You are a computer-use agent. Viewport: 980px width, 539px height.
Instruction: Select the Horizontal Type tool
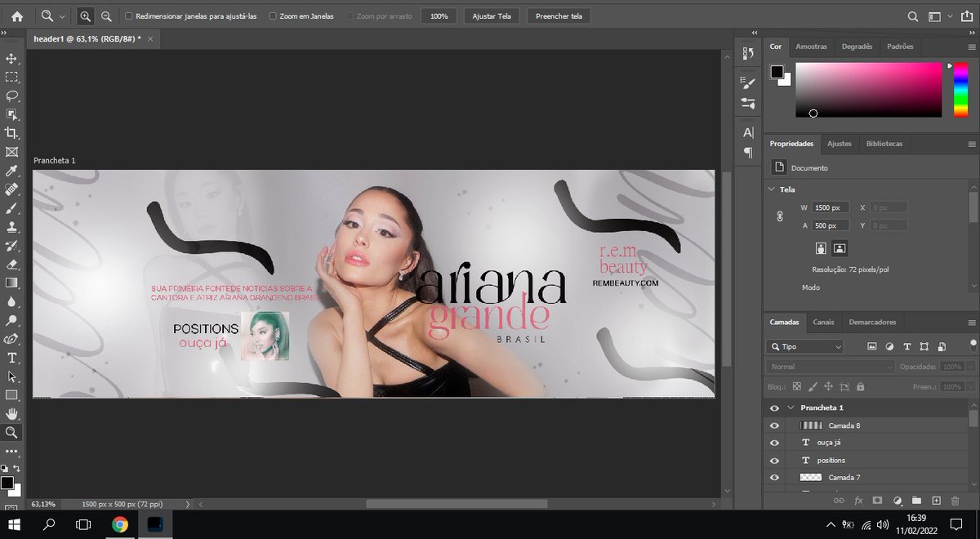point(11,358)
